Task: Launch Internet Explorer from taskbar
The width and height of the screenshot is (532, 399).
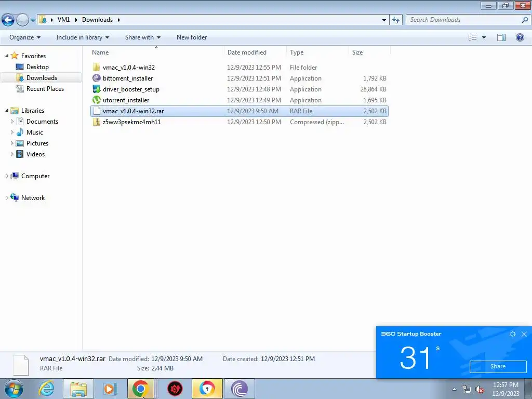Action: coord(46,389)
